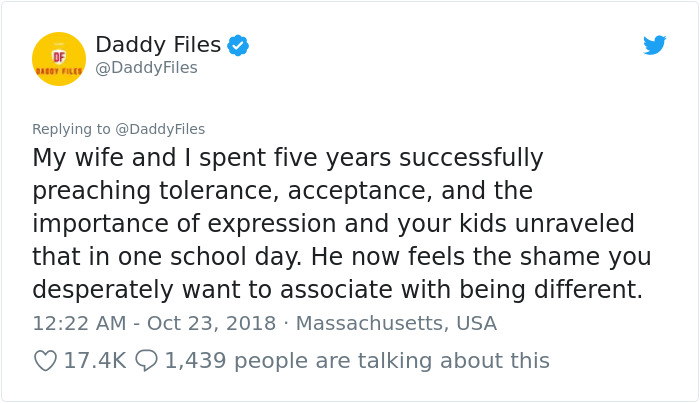This screenshot has height=403, width=700.
Task: Click the tweet line starting "preaching tolerance"
Action: tap(282, 190)
